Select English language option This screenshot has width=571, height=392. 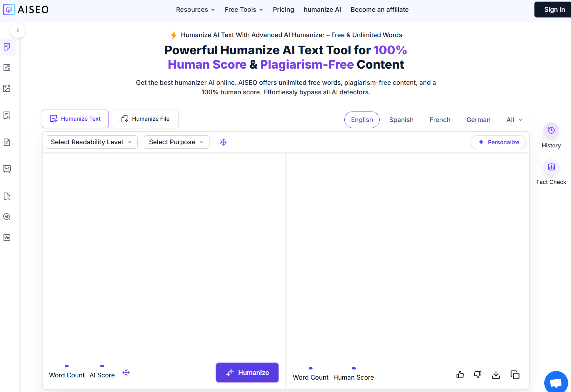click(x=361, y=120)
